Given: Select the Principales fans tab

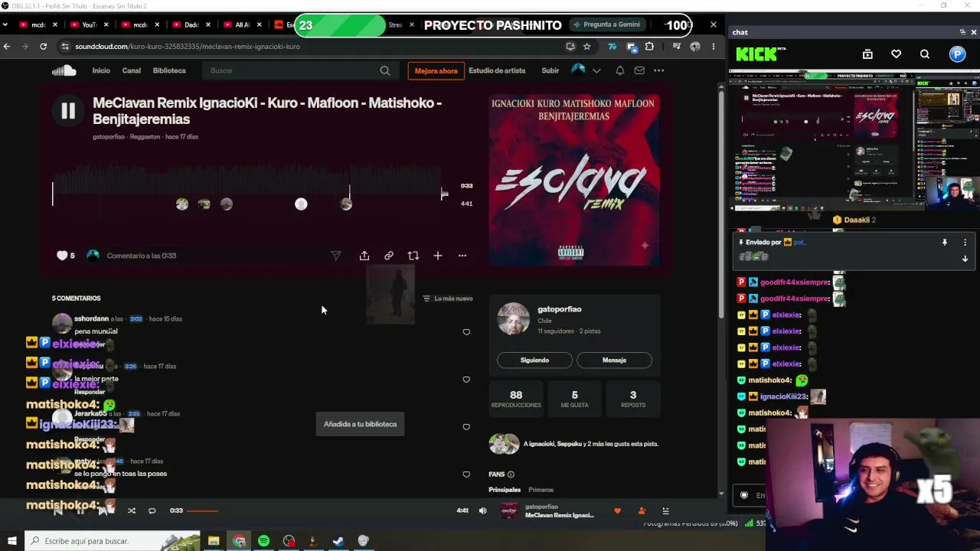Looking at the screenshot, I should (505, 490).
